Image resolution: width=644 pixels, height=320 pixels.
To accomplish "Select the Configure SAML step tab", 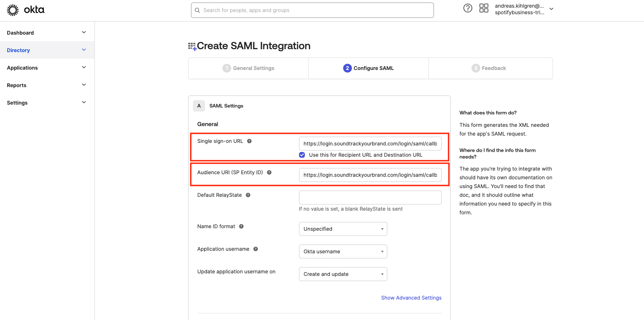I will [369, 68].
